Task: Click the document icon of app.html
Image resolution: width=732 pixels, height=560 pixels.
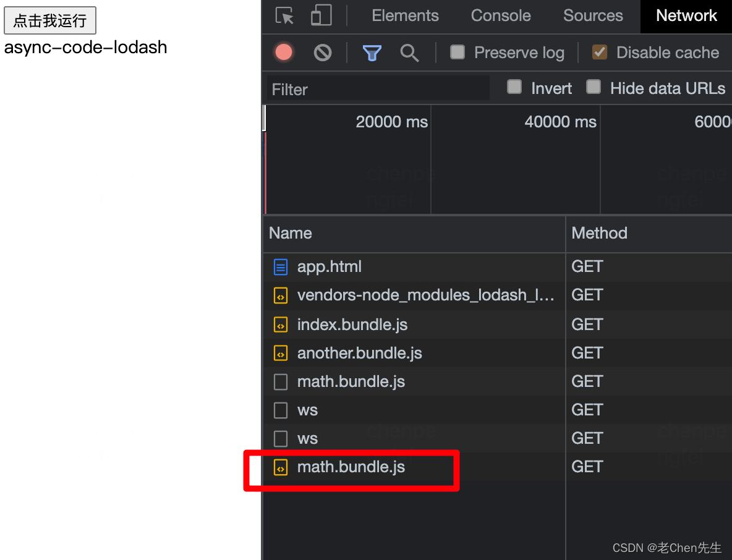Action: click(281, 267)
